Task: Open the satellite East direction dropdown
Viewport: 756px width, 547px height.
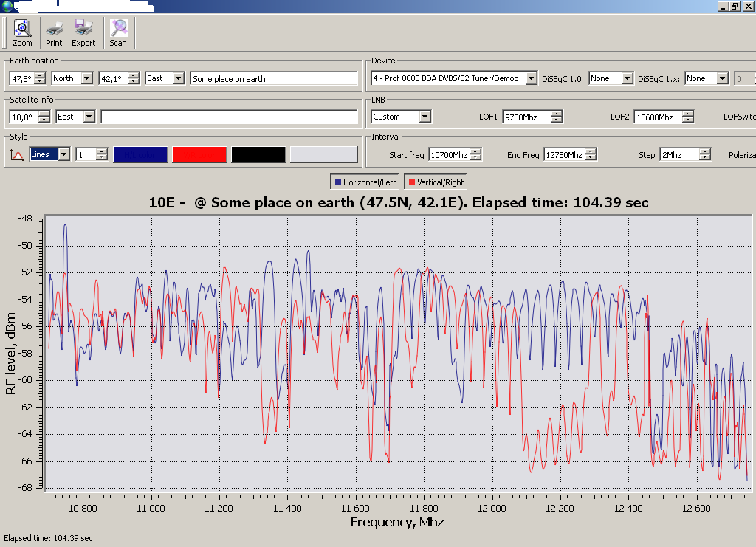Action: [89, 117]
